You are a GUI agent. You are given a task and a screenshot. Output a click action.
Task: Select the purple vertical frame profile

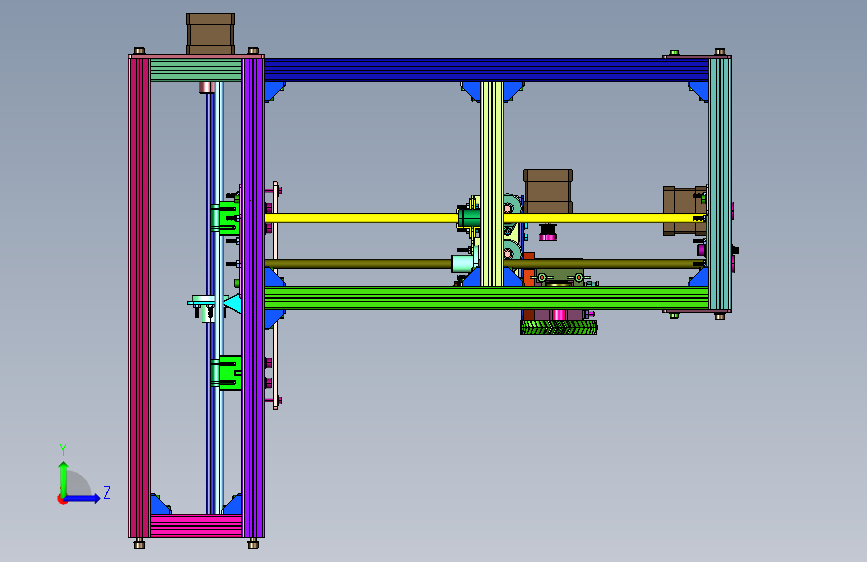(x=253, y=298)
